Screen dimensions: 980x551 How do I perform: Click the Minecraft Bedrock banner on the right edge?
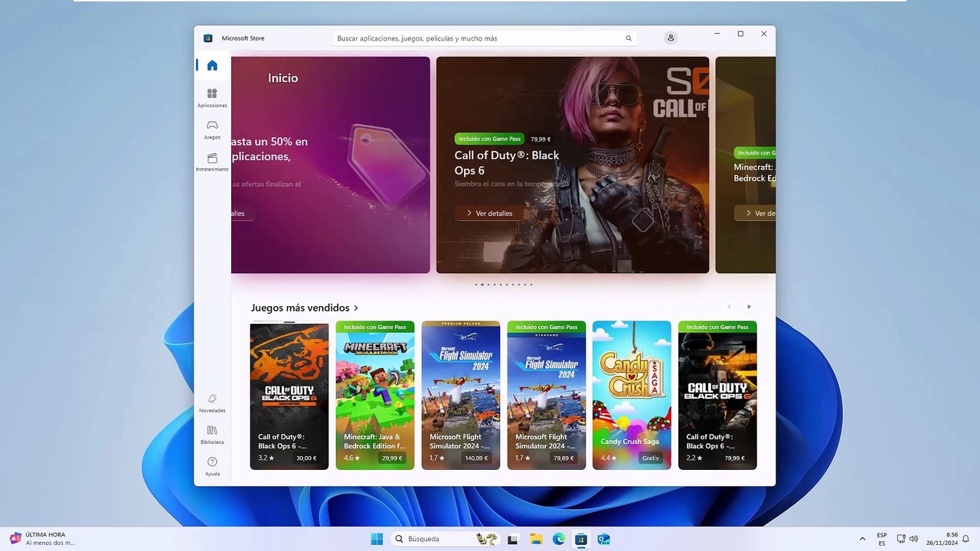746,165
